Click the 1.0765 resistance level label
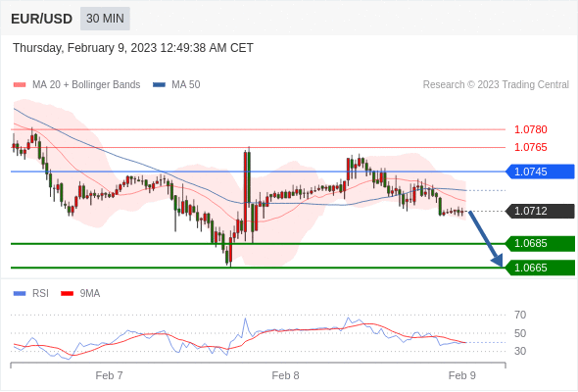The image size is (578, 392). [x=530, y=148]
